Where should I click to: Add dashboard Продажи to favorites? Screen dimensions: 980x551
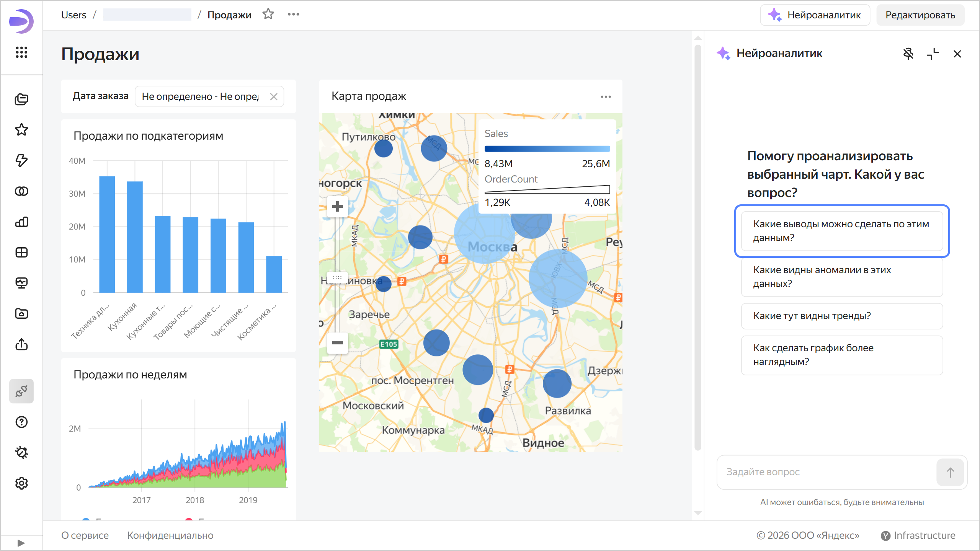pyautogui.click(x=268, y=15)
